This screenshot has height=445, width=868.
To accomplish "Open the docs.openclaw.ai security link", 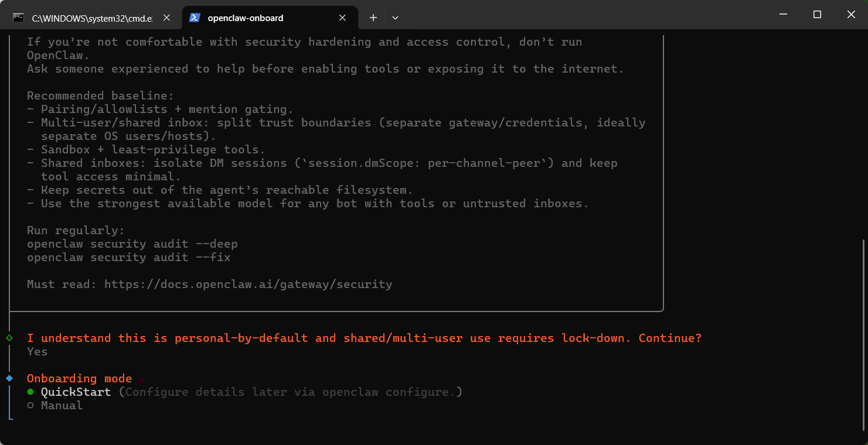I will 248,285.
